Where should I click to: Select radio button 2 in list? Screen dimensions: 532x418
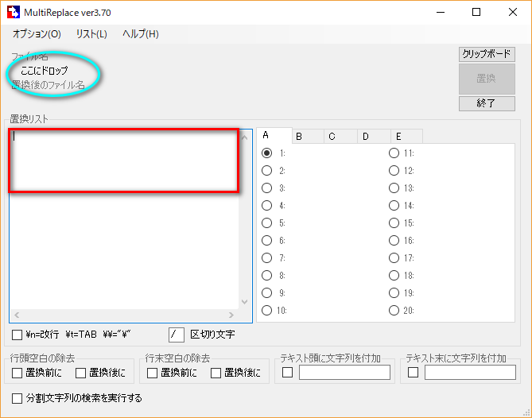pyautogui.click(x=267, y=171)
